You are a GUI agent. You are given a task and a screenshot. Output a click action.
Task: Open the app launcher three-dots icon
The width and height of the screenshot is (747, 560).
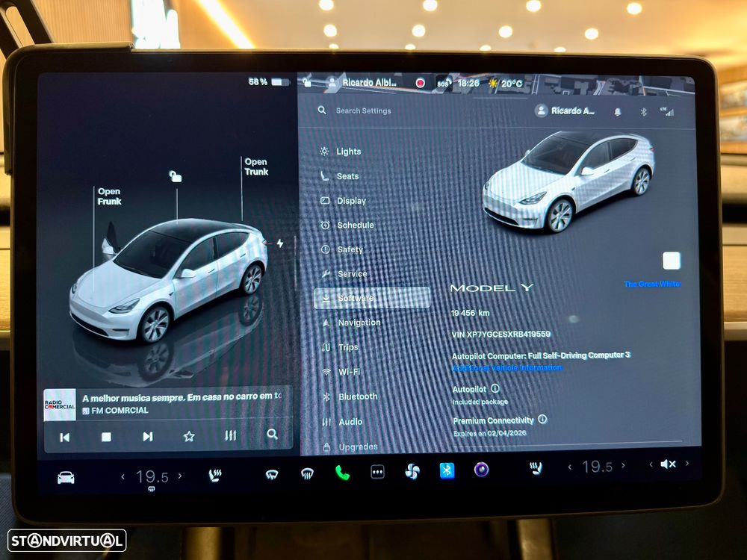click(x=377, y=472)
